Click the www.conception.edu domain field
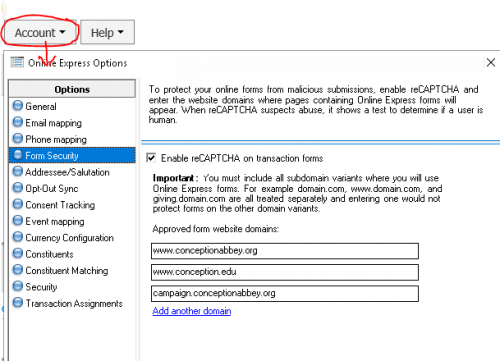The width and height of the screenshot is (500, 361). (x=285, y=272)
